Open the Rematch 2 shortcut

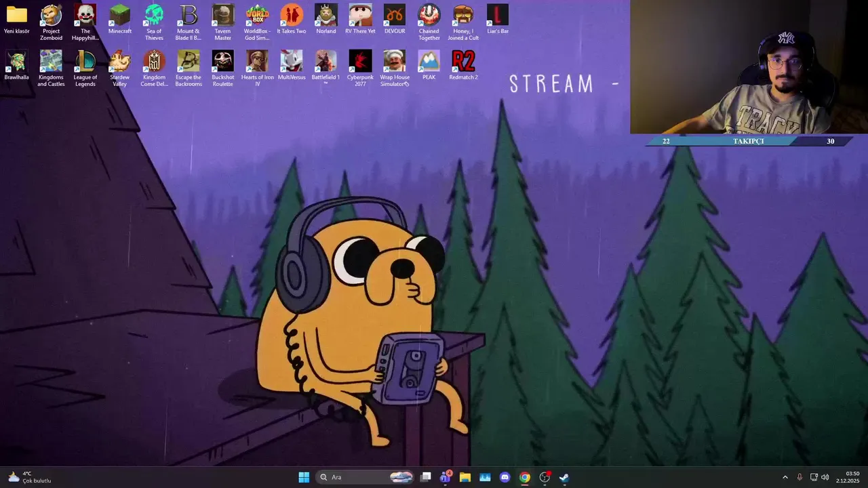463,66
